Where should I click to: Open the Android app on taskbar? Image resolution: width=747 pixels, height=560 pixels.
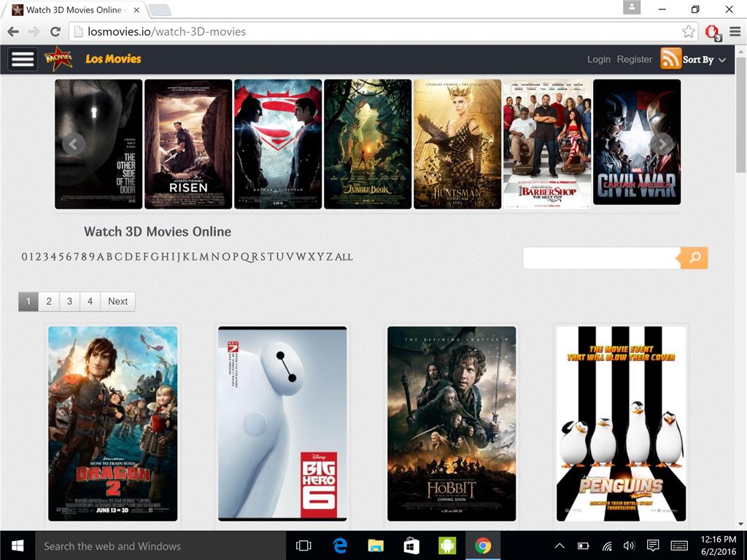447,545
